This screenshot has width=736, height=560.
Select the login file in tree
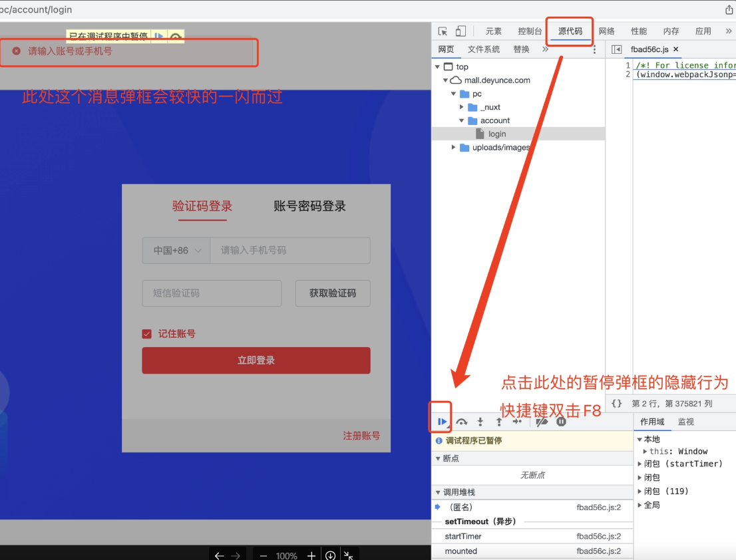518,134
